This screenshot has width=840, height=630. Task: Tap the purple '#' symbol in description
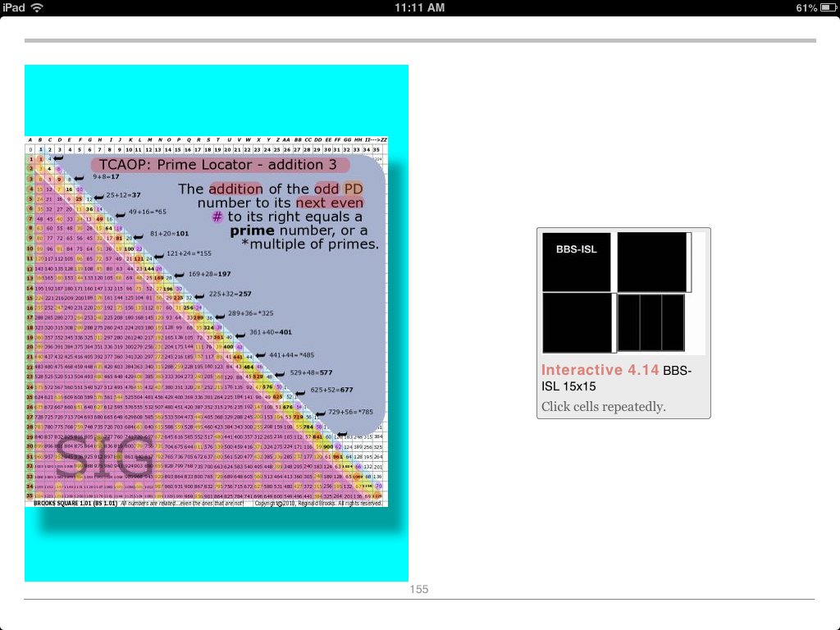217,217
